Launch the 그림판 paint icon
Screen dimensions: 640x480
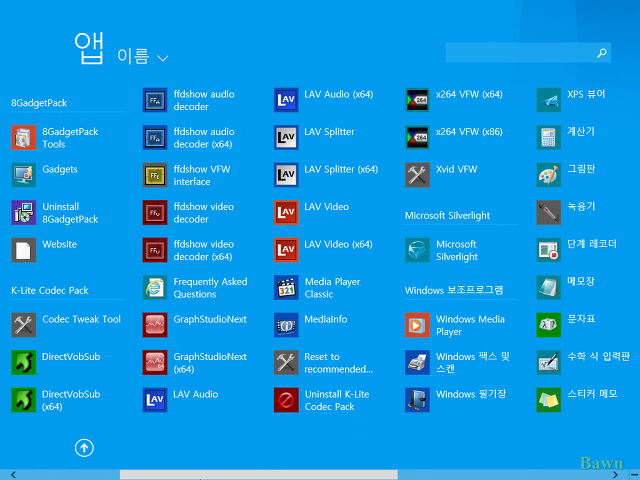point(549,175)
